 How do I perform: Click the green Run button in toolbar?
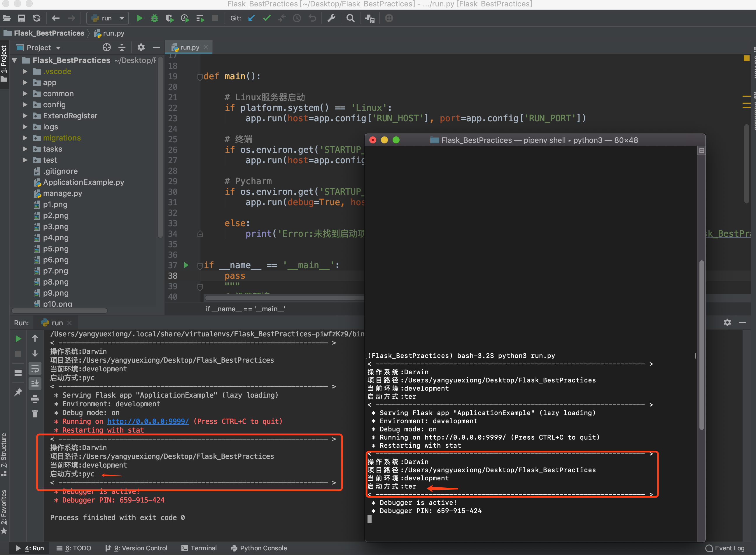(139, 18)
